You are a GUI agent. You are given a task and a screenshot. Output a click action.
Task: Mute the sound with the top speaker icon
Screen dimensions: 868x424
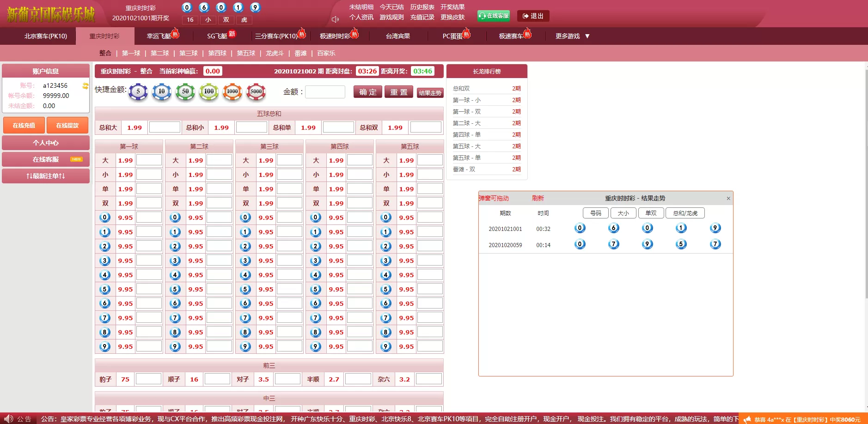[335, 19]
